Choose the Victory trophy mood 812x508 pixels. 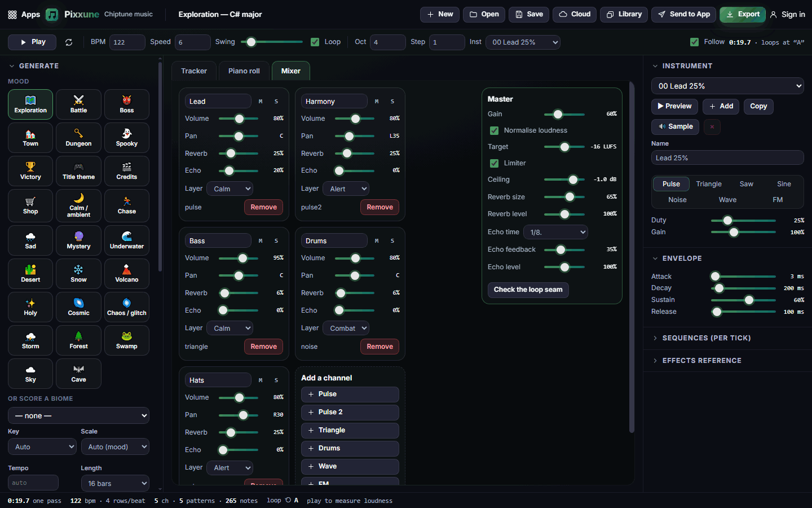pyautogui.click(x=30, y=171)
